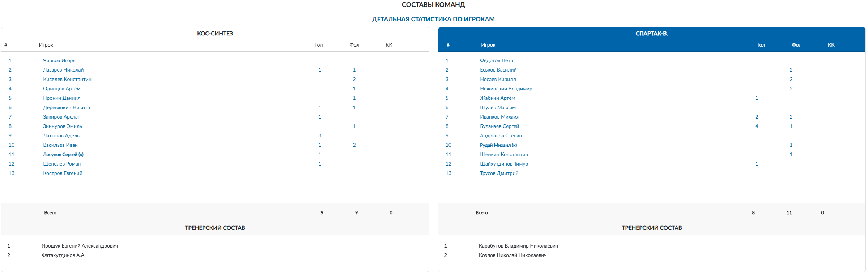The width and height of the screenshot is (868, 275).
Task: Click coach Ярощук Евгений Александрович
Action: pyautogui.click(x=80, y=246)
